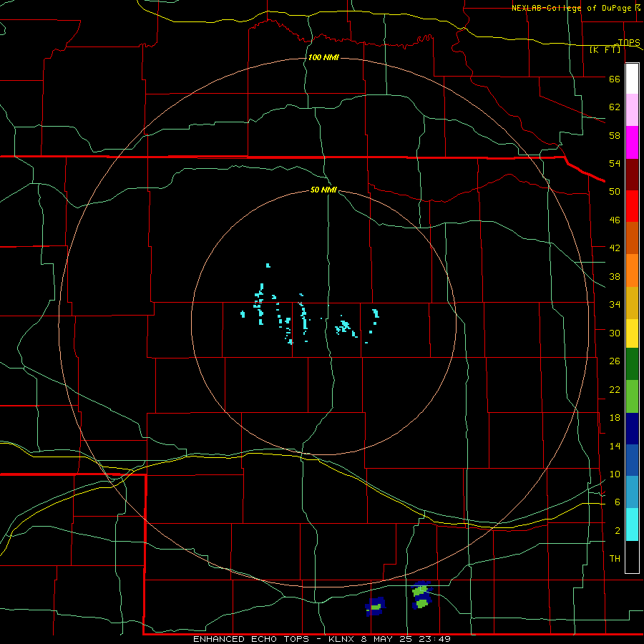Click the NEXLAB-College of DuPage title text
This screenshot has height=644, width=644.
point(571,8)
